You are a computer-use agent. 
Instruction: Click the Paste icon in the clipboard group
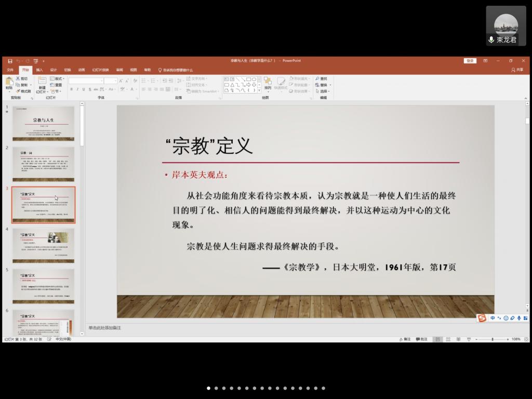9,82
